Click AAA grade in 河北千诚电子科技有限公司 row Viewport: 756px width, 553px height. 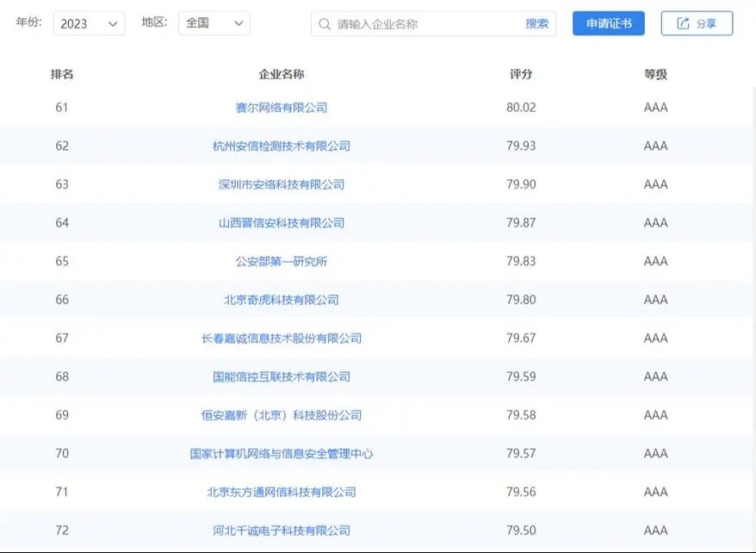[656, 531]
